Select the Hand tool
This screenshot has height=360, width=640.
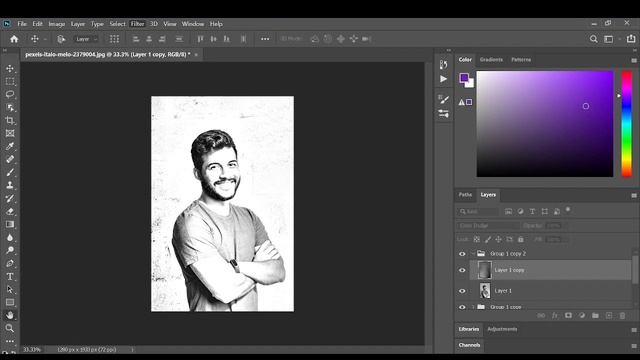10,315
